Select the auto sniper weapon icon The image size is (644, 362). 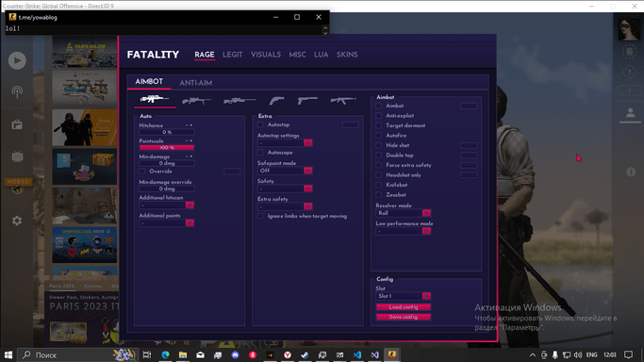point(155,99)
